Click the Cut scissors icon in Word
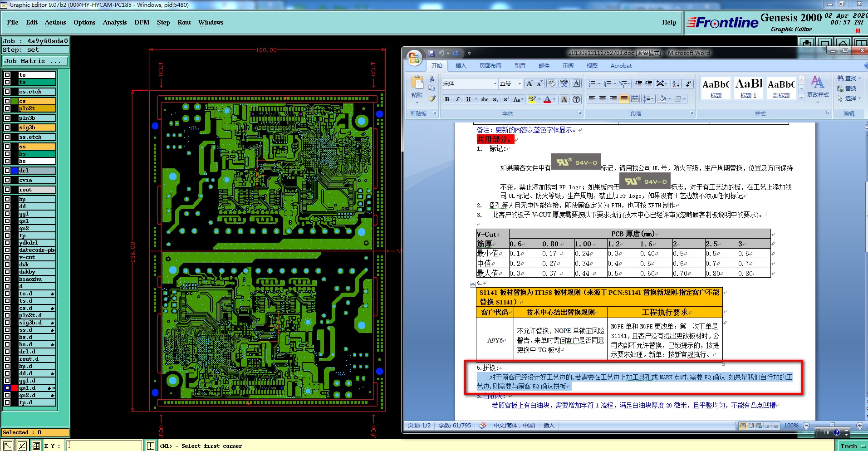Image resolution: width=868 pixels, height=451 pixels. [x=432, y=79]
